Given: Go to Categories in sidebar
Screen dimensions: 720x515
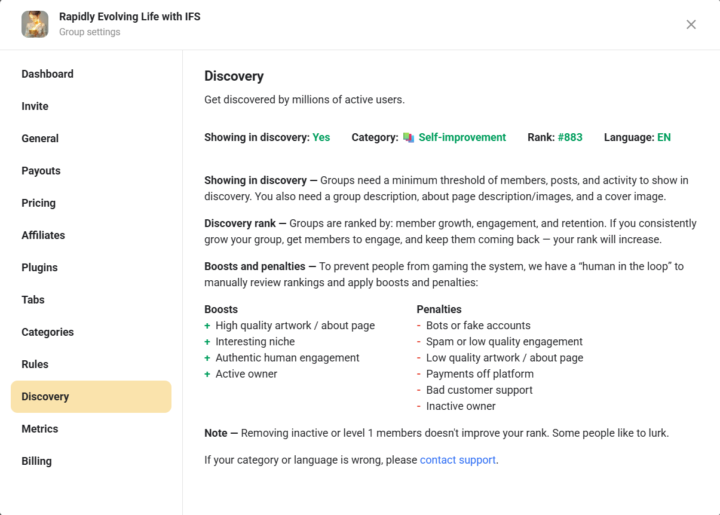Looking at the screenshot, I should (x=48, y=332).
